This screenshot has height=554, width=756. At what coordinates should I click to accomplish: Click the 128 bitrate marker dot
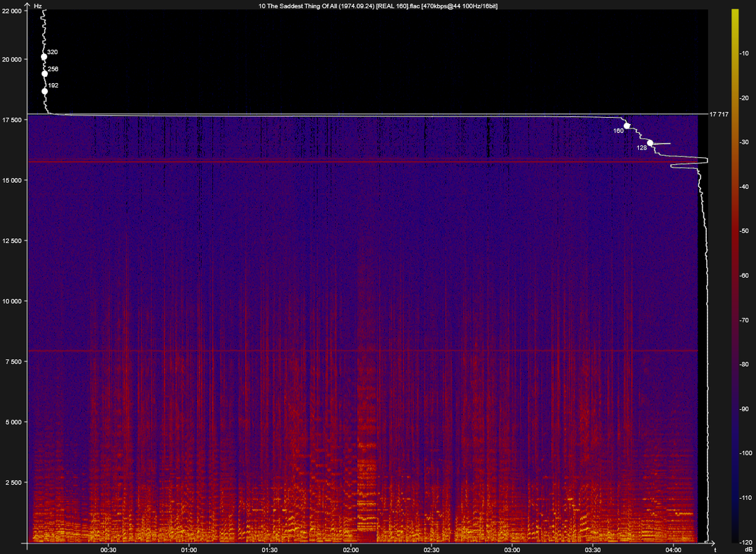tap(650, 143)
